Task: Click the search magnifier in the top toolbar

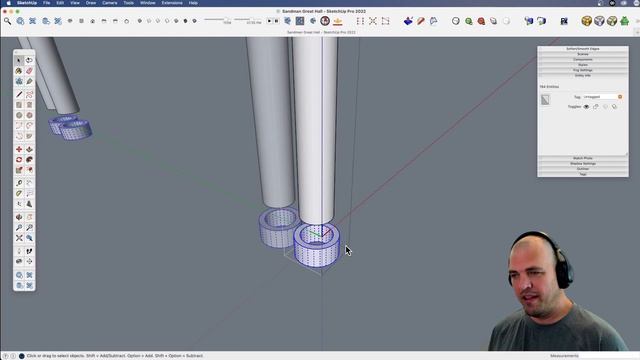Action: 7,21
